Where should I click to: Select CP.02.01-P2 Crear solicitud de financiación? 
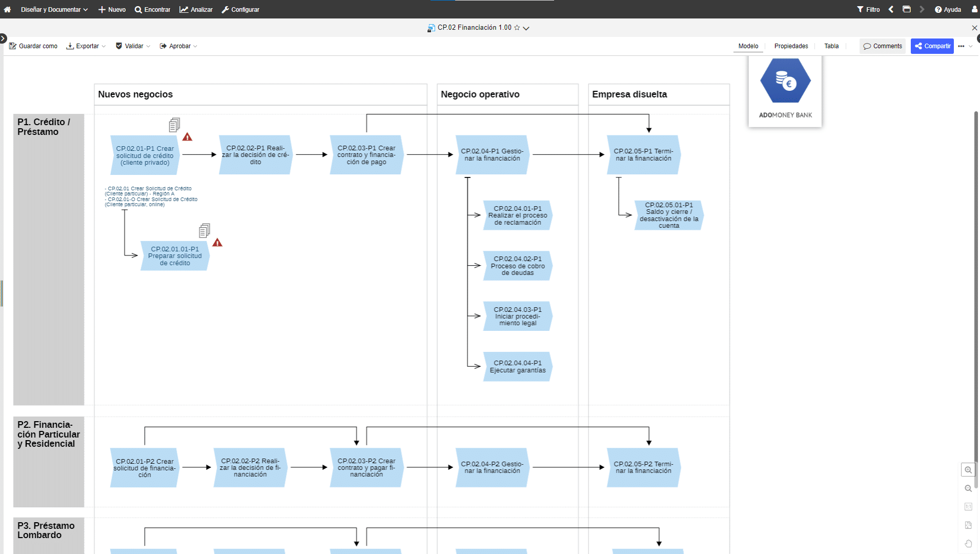point(145,468)
